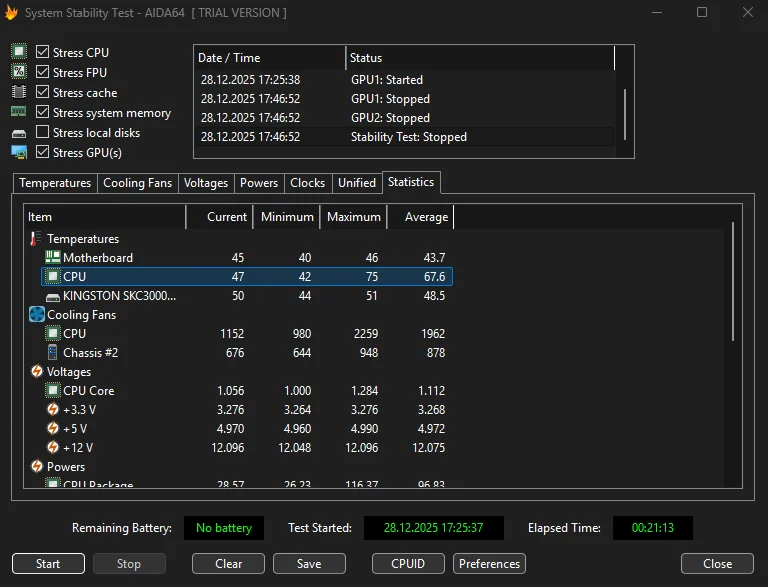This screenshot has height=587, width=768.
Task: Open Preferences
Action: click(x=489, y=563)
